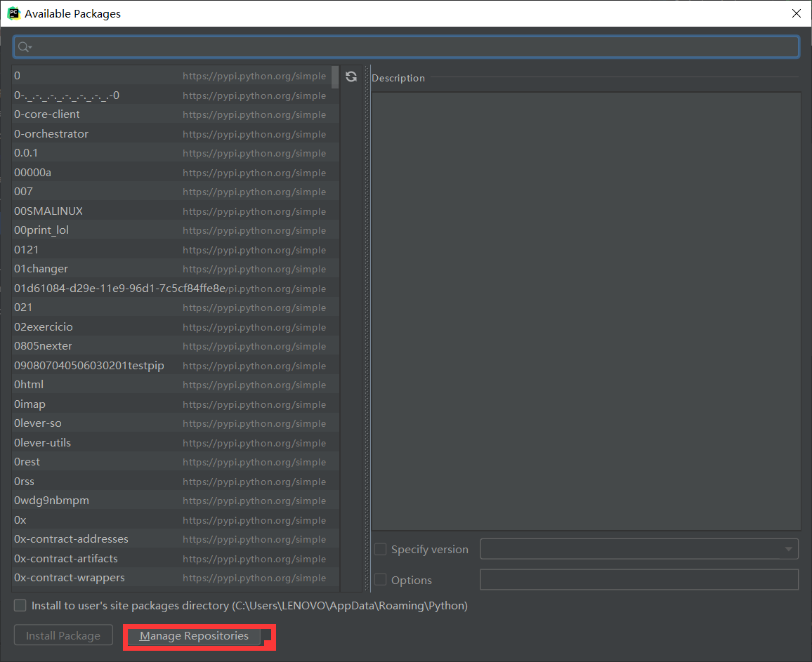This screenshot has height=662, width=812.
Task: Click the PyCharm logo in title bar
Action: click(13, 13)
